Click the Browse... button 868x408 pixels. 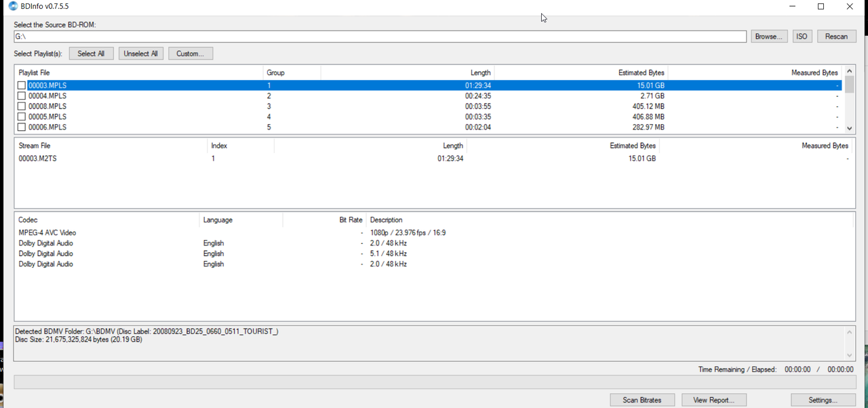pos(769,37)
